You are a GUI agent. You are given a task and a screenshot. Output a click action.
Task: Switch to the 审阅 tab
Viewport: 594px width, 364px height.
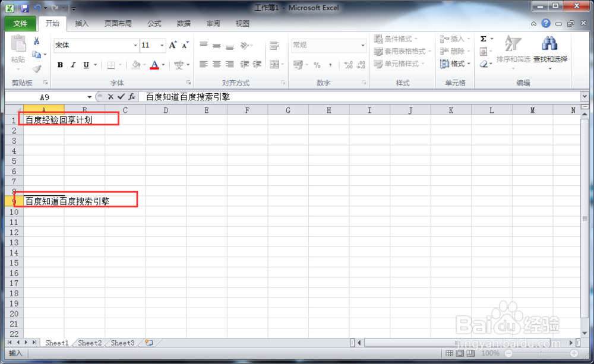pos(213,24)
